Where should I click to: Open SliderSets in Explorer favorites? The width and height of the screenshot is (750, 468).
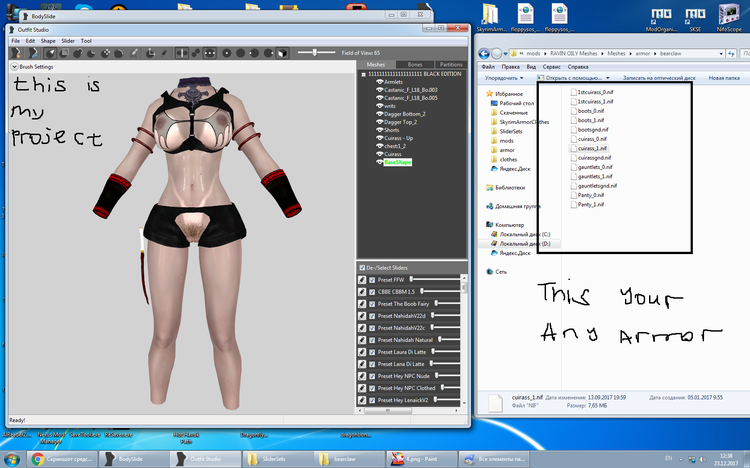(x=511, y=131)
